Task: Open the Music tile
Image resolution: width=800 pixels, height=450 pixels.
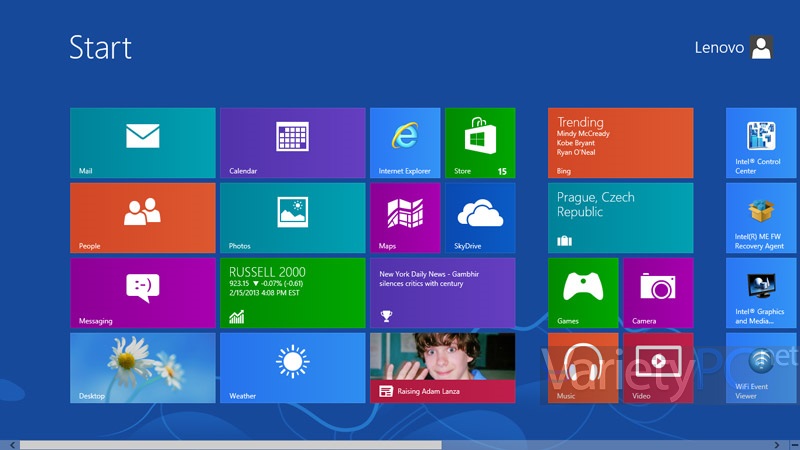Action: (x=583, y=368)
